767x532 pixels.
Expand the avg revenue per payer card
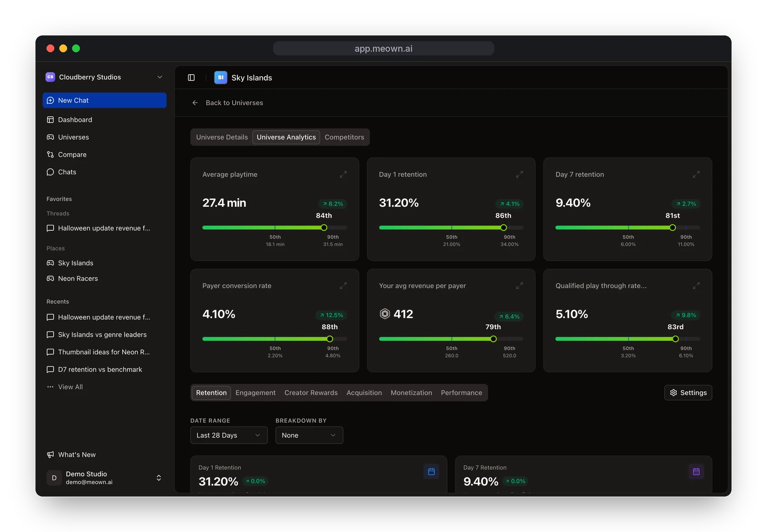(x=519, y=286)
